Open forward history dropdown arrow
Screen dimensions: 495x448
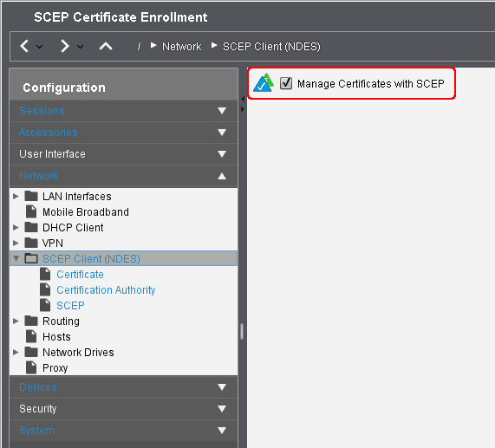tap(80, 47)
